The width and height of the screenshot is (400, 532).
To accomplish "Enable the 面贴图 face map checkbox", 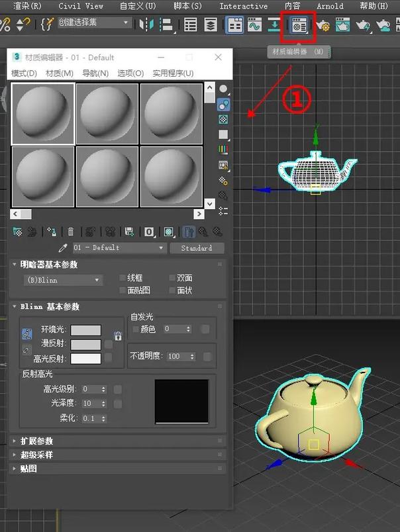I will [123, 290].
